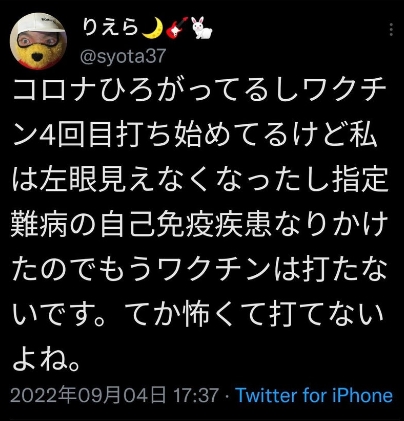Open the profile picture of りえら
This screenshot has height=421, width=404.
(x=39, y=41)
